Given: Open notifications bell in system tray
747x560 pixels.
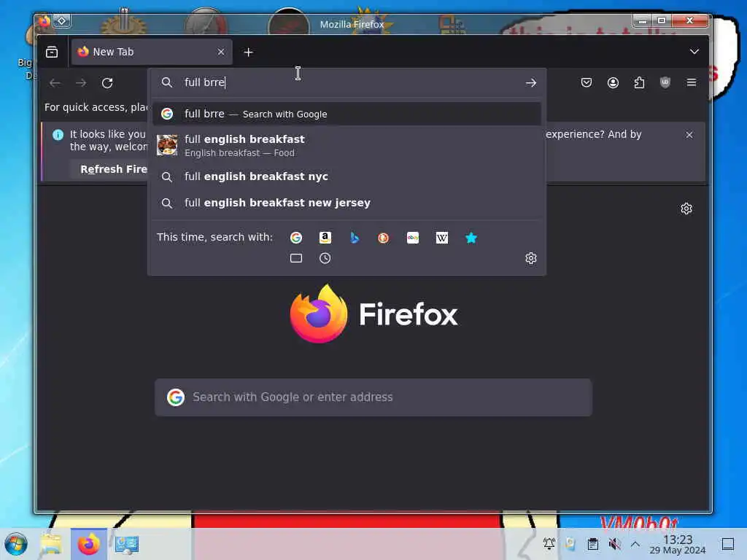Looking at the screenshot, I should coord(549,543).
